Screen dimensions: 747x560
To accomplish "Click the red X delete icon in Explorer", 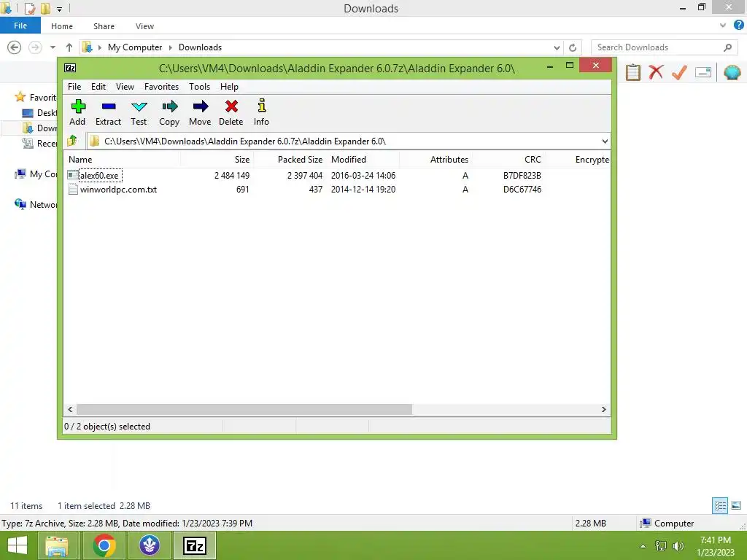I will click(656, 72).
